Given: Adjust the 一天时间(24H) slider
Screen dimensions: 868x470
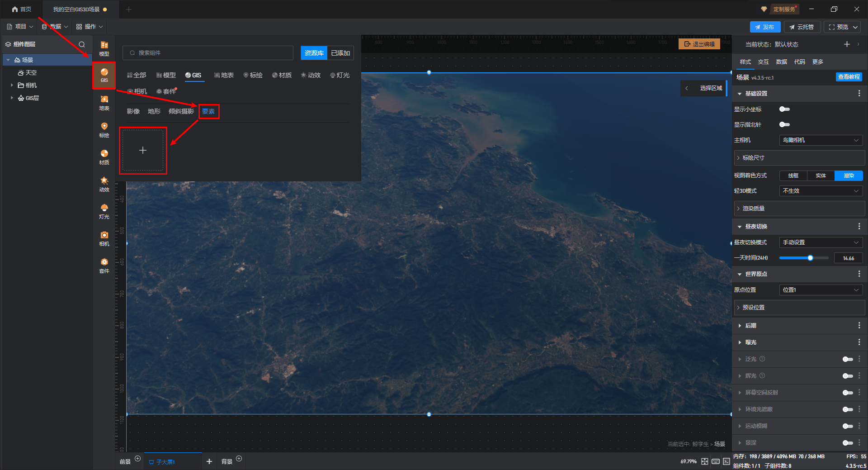Looking at the screenshot, I should [x=810, y=258].
